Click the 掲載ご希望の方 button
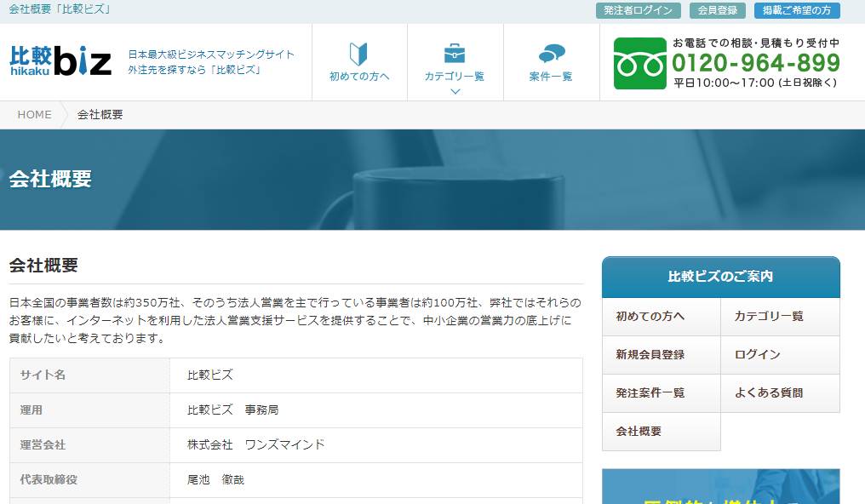The image size is (865, 504). pyautogui.click(x=796, y=10)
